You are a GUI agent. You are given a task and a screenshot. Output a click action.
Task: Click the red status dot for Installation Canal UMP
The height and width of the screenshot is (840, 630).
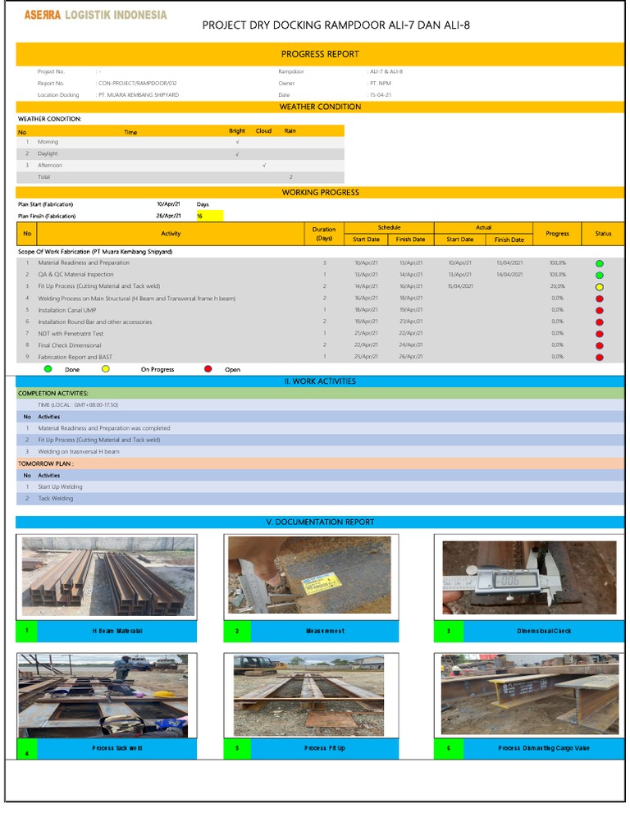click(x=600, y=311)
